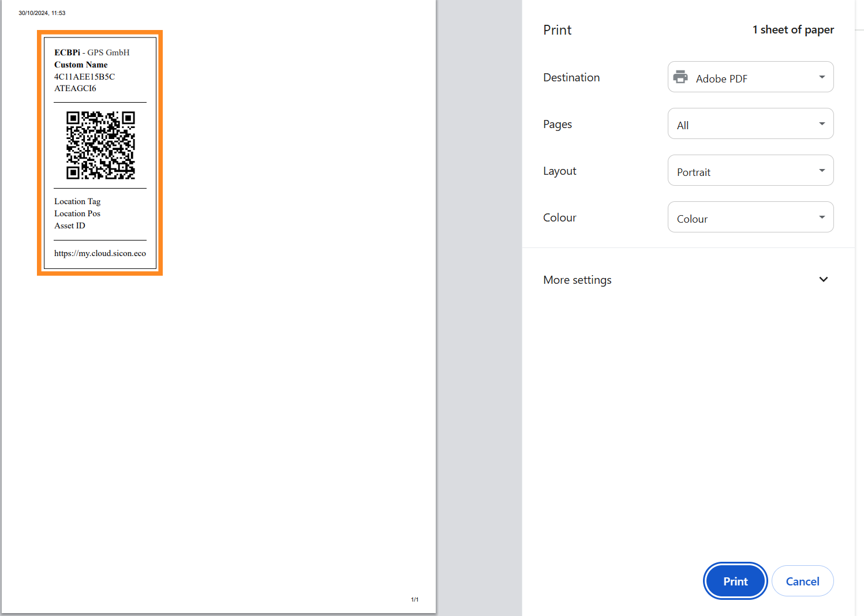
Task: Click the 1 sheet of paper summary
Action: 792,30
